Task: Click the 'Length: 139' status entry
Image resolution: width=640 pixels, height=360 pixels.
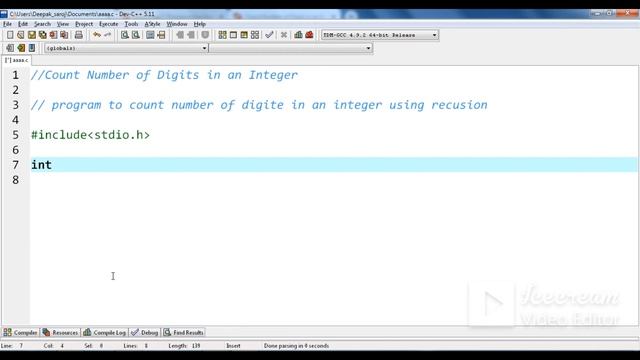Action: coord(184,346)
